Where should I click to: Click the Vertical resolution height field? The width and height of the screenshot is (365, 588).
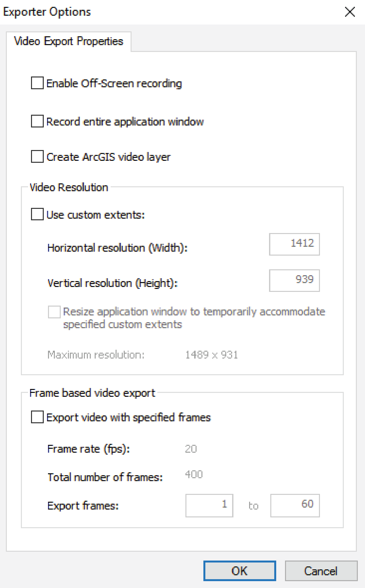[294, 280]
